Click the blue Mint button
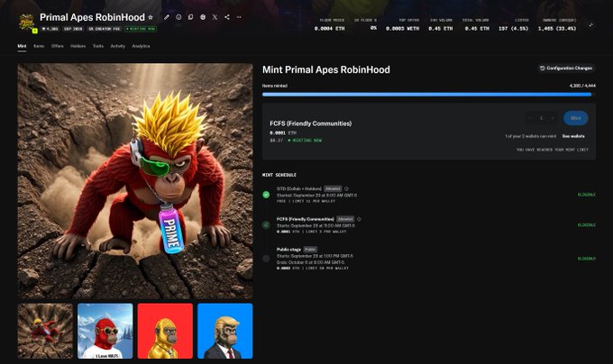The height and width of the screenshot is (364, 613). pyautogui.click(x=575, y=118)
